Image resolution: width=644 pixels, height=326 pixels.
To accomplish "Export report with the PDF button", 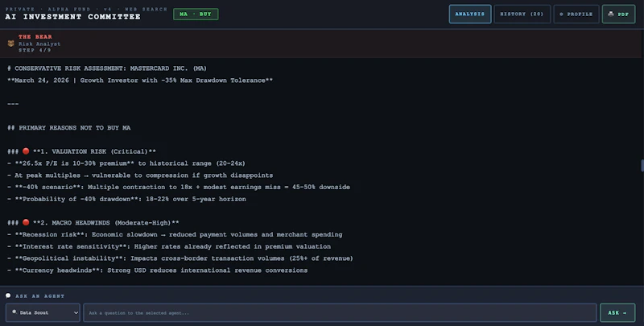I will click(x=618, y=14).
